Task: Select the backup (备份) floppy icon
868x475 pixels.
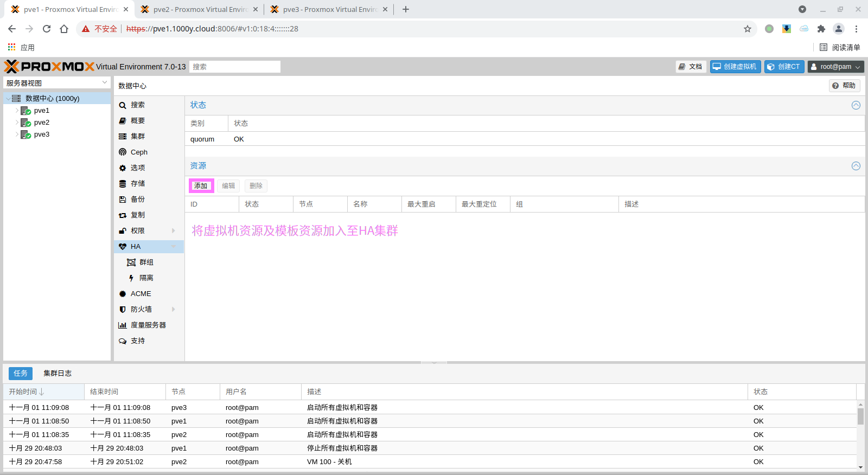Action: (123, 200)
